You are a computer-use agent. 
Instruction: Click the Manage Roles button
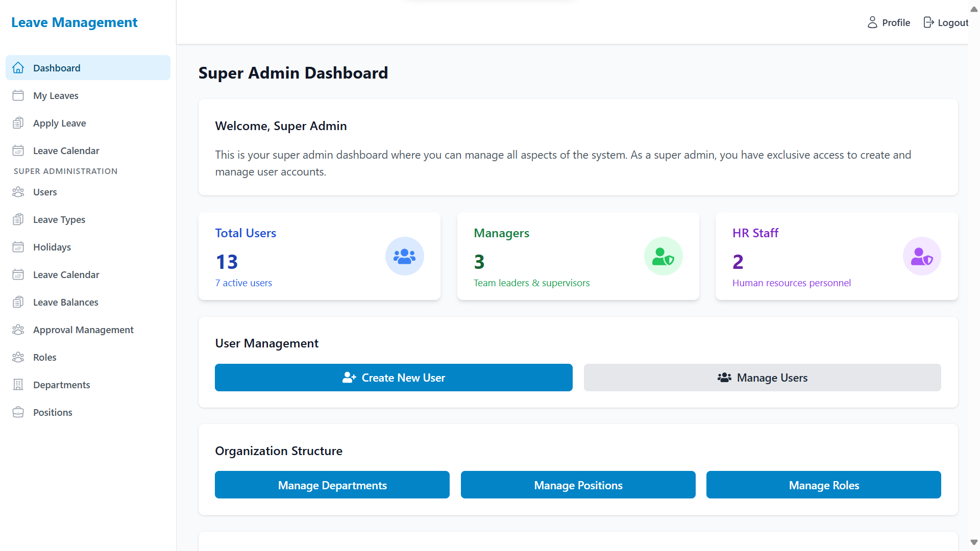(823, 485)
